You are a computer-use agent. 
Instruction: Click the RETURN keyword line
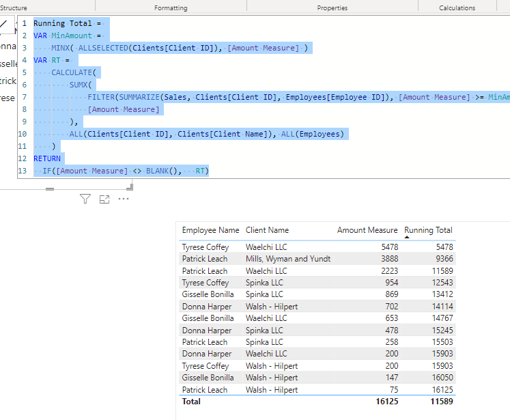[47, 158]
